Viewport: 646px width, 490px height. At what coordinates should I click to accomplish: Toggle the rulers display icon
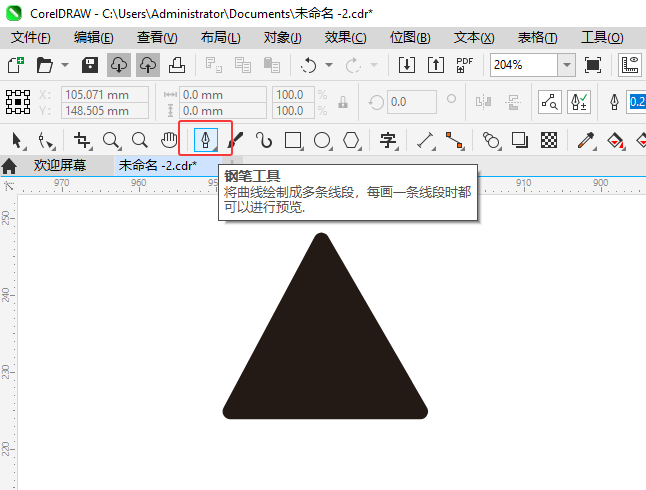click(x=630, y=65)
